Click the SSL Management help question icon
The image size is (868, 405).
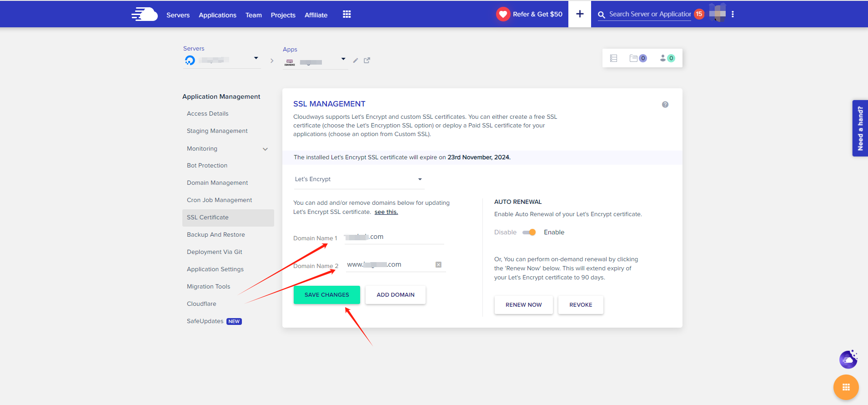[x=665, y=105]
